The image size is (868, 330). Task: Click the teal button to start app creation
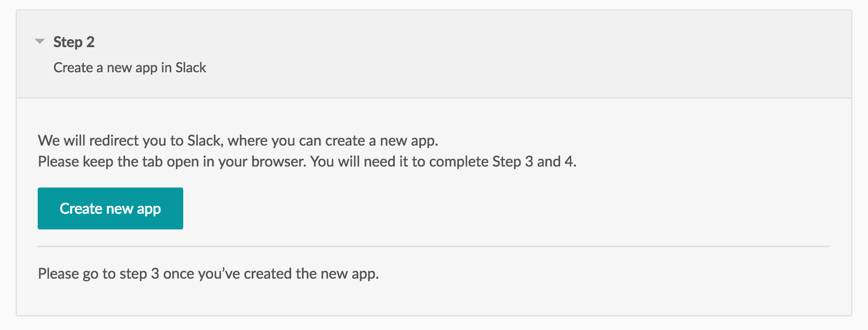110,208
